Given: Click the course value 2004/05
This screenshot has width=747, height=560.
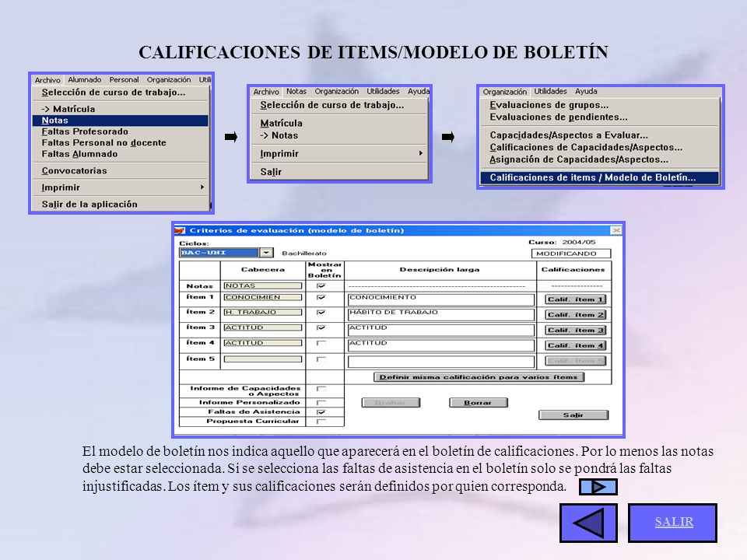Looking at the screenshot, I should [x=579, y=242].
